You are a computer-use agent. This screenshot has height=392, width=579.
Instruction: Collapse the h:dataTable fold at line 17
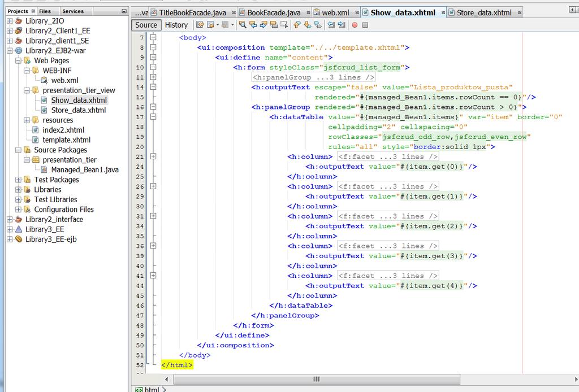coord(153,117)
